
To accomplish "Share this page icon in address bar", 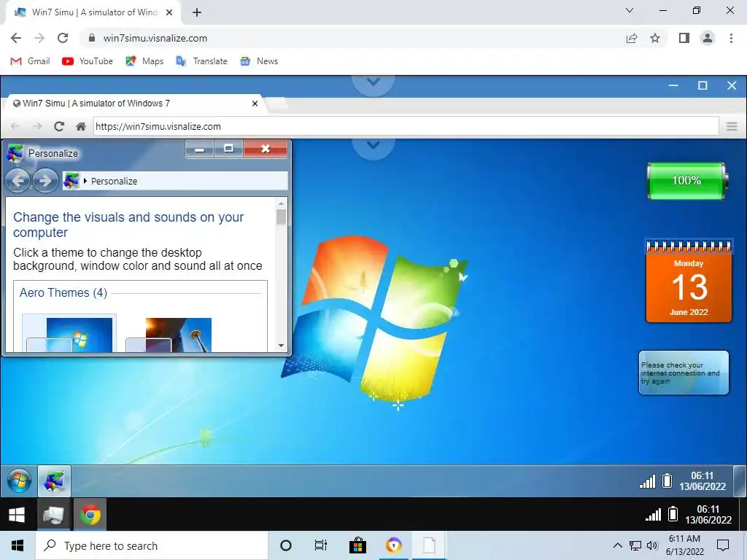I will (632, 38).
